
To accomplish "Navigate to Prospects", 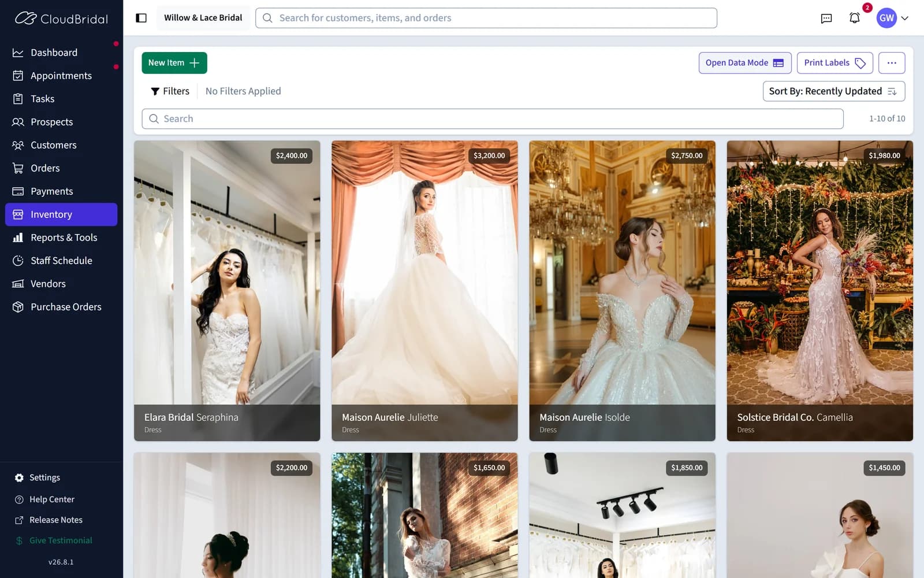I will click(61, 122).
